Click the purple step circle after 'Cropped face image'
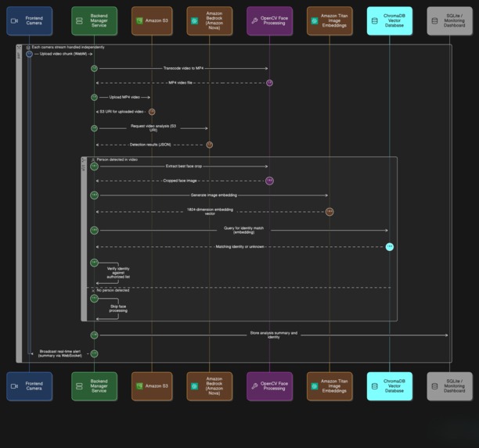Screen dimensions: 479x448 (x=269, y=181)
